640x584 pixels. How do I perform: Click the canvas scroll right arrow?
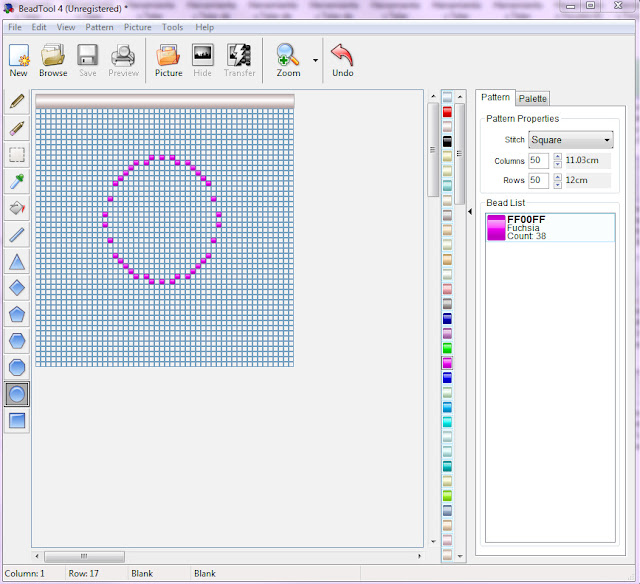(419, 556)
